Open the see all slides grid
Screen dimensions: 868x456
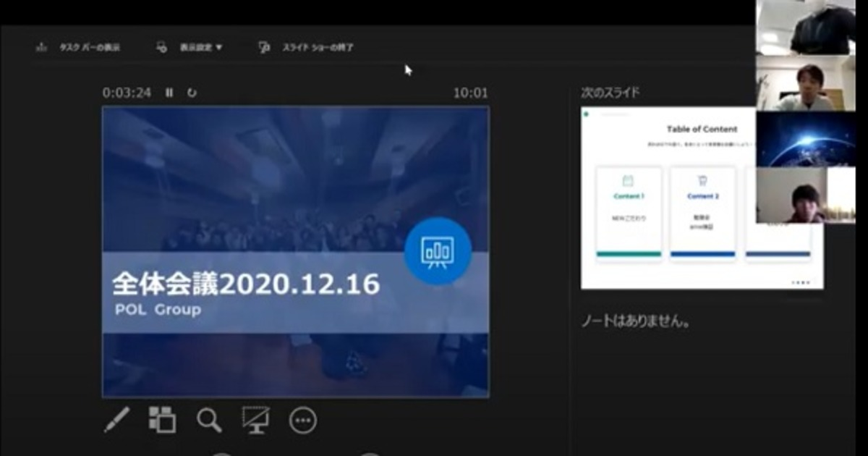point(162,420)
